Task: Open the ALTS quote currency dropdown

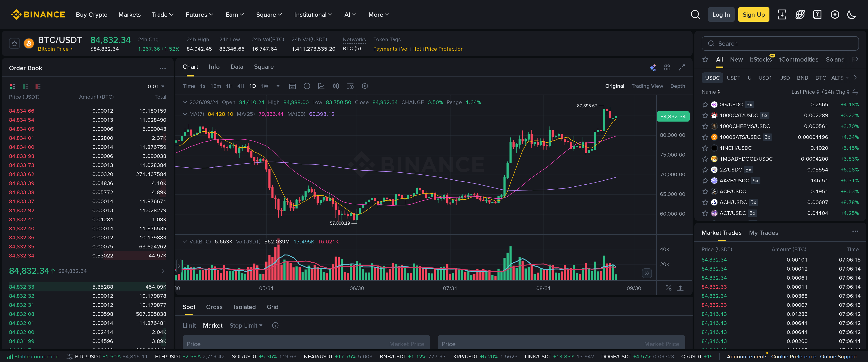Action: tap(840, 78)
